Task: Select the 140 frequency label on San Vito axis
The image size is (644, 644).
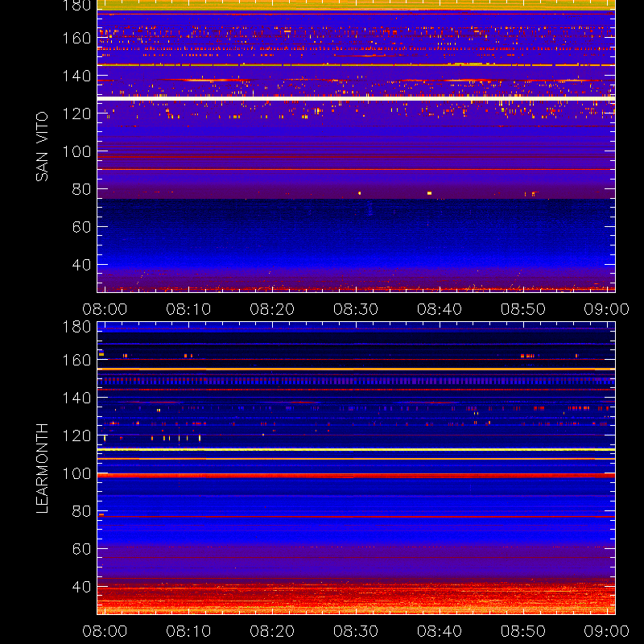Action: 76,76
